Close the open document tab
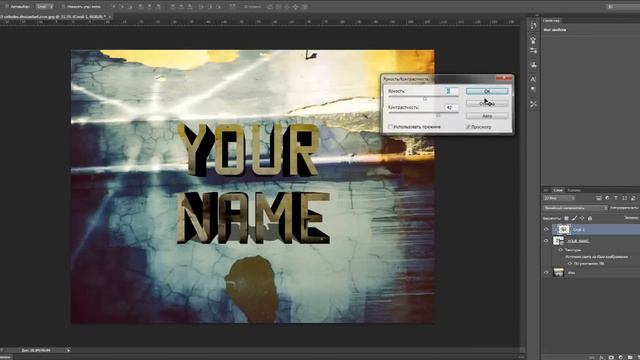 110,17
